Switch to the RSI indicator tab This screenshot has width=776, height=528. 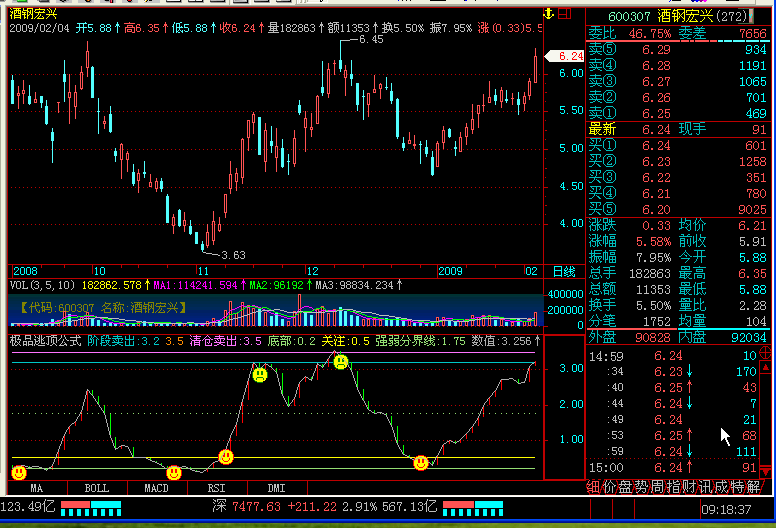(217, 488)
